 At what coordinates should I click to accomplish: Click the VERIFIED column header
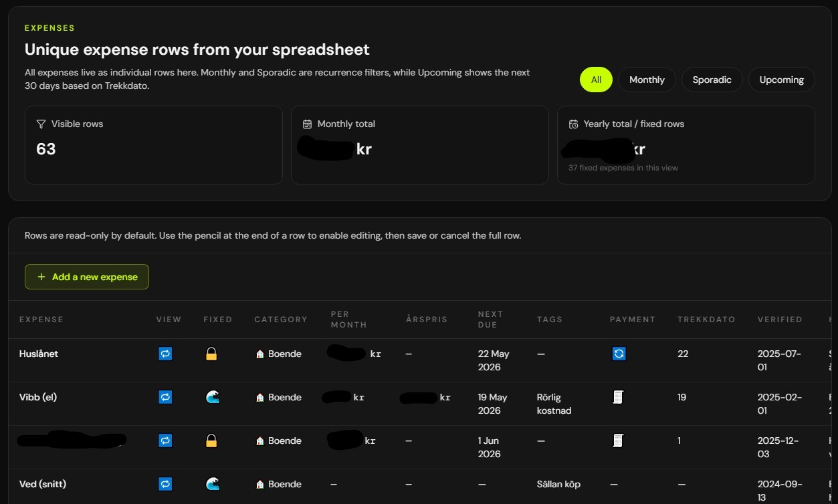coord(780,320)
